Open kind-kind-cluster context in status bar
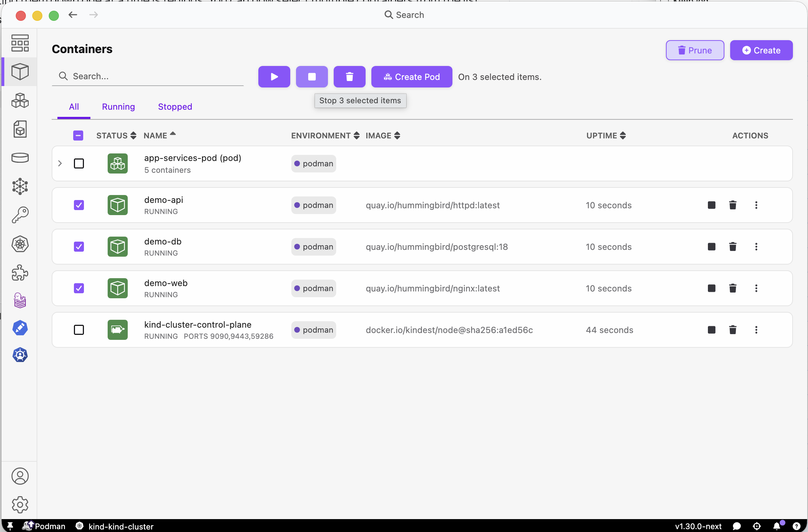This screenshot has width=808, height=532. (115, 526)
